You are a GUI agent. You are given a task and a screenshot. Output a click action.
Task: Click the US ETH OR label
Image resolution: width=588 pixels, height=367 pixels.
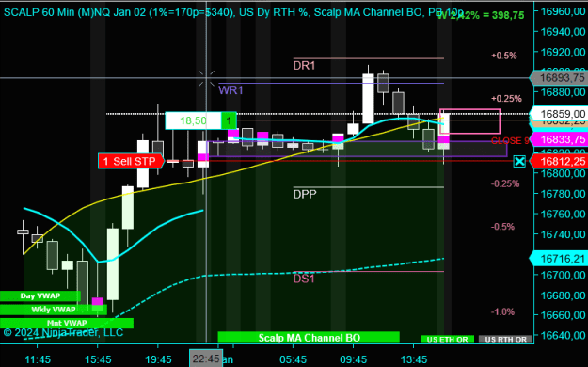[x=448, y=339]
